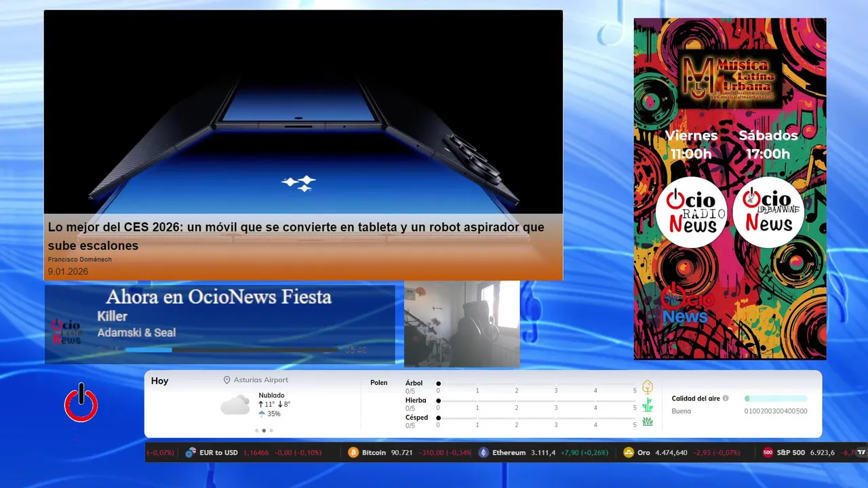Click the TradingView logo in the ticker
868x488 pixels.
click(862, 453)
